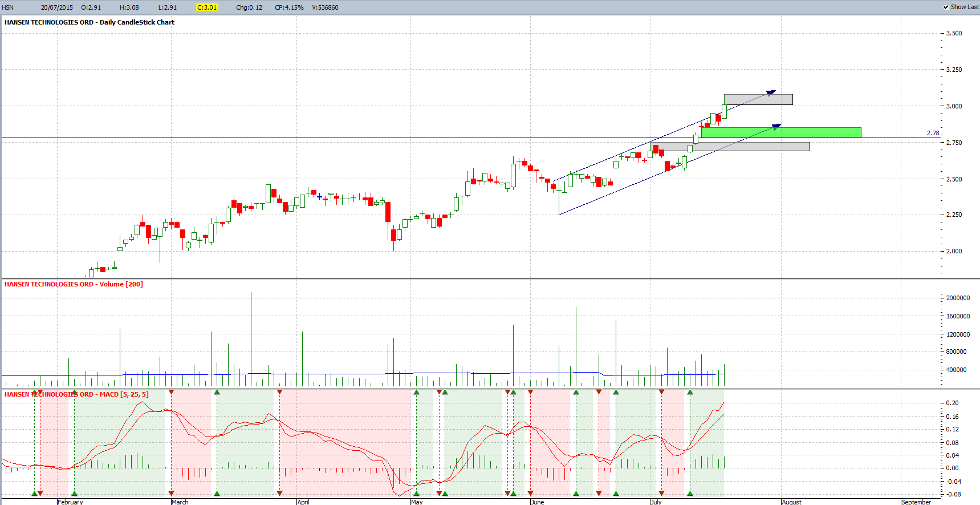Click the 3.250 price axis label
This screenshot has width=980, height=505.
pos(954,70)
